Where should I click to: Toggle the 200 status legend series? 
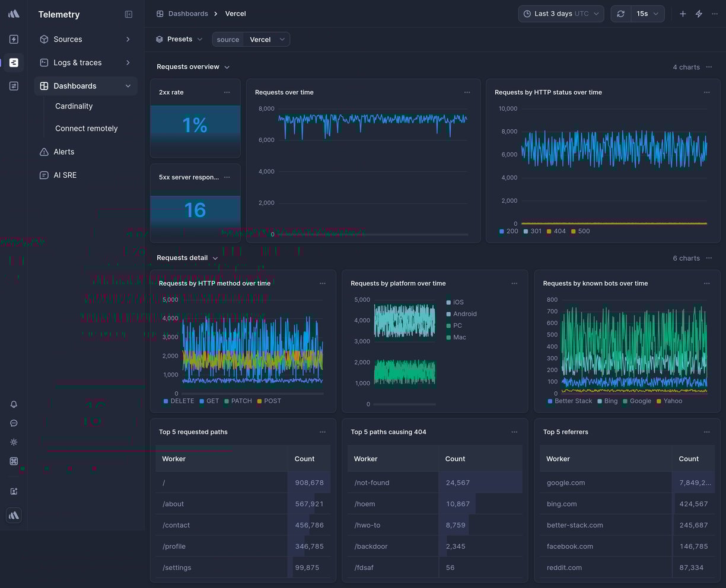pos(509,231)
